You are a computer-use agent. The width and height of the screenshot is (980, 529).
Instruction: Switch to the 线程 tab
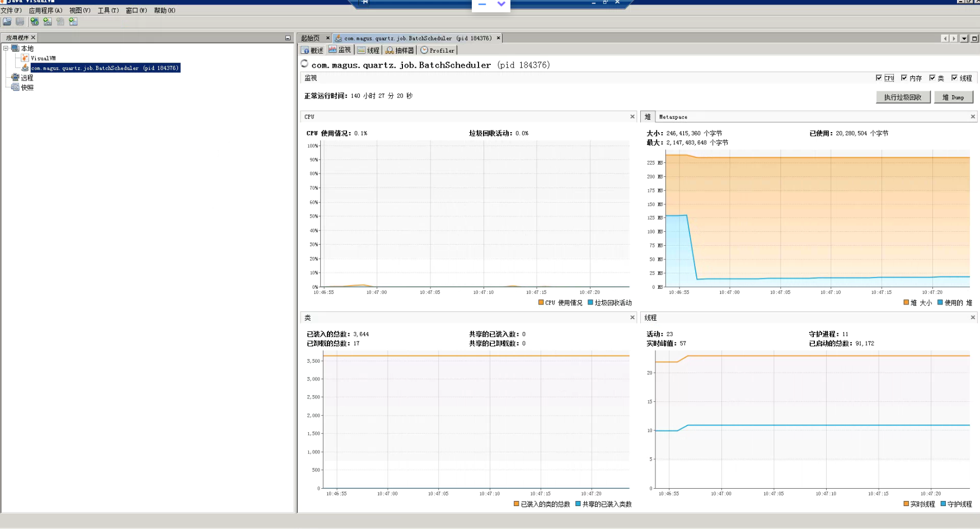tap(368, 50)
